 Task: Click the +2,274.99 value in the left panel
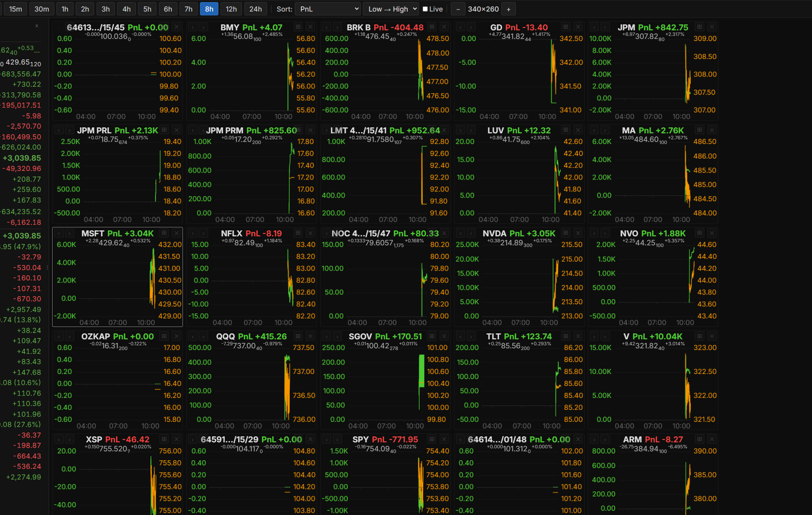[x=24, y=477]
